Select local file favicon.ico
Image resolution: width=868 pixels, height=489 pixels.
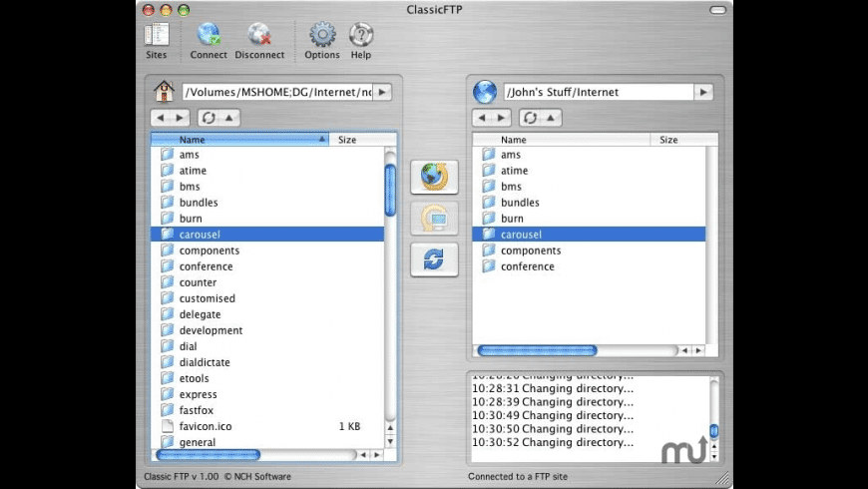[x=267, y=426]
